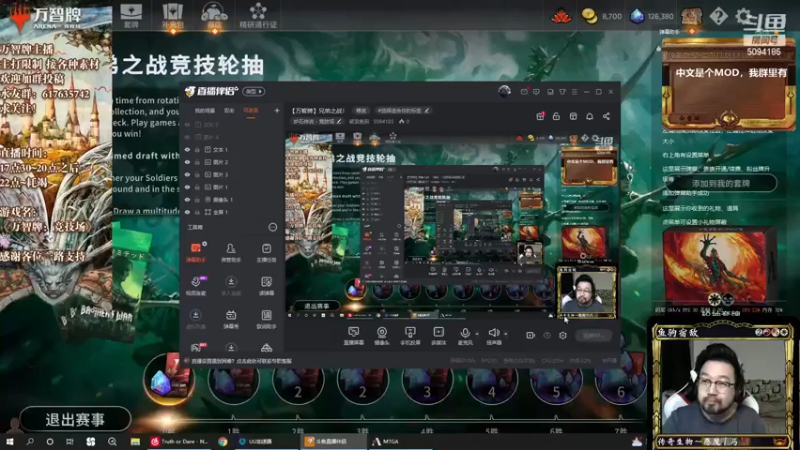This screenshot has height=450, width=800.
Task: Add a 多媒体 source from the bottom bar
Action: pyautogui.click(x=438, y=336)
